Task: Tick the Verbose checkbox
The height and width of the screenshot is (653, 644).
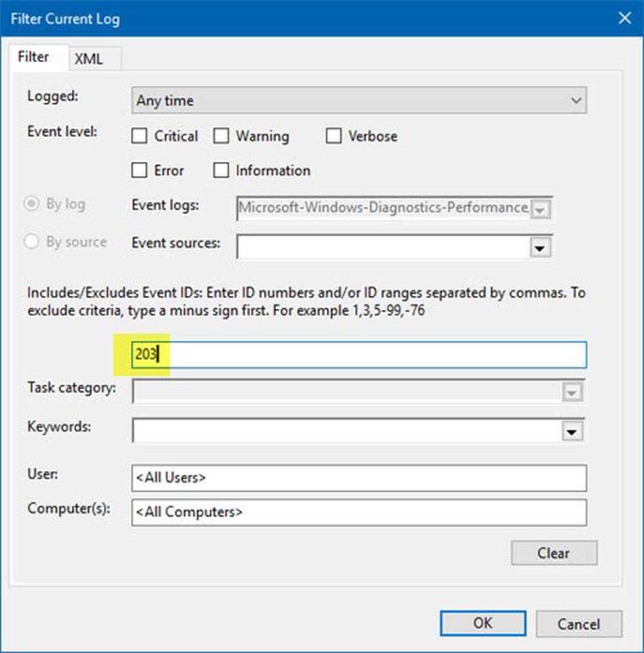Action: click(x=333, y=136)
